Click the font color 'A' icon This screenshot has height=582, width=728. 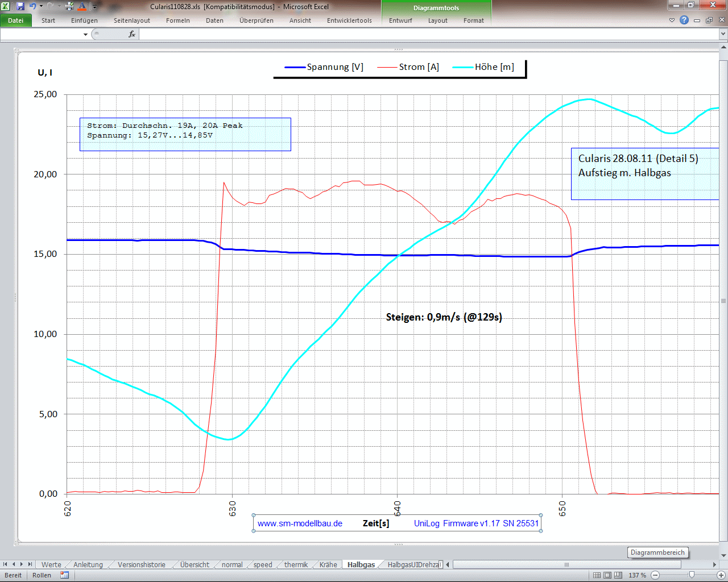[x=82, y=7]
